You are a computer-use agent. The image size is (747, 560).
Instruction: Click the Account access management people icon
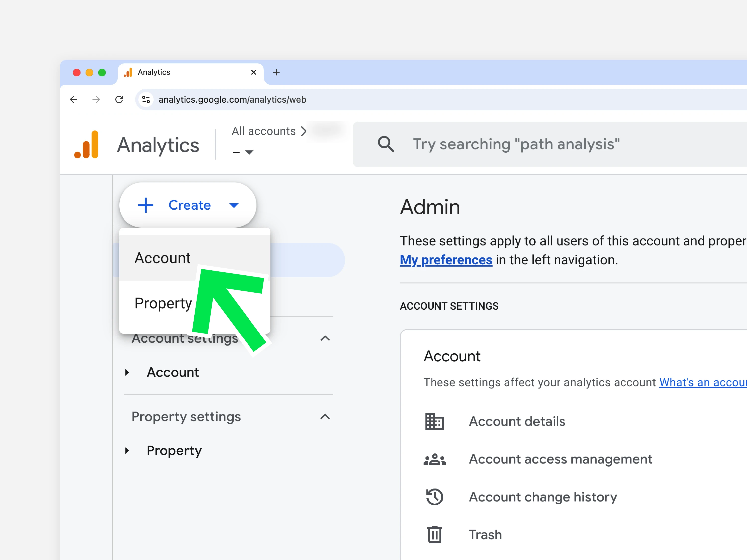coord(435,459)
